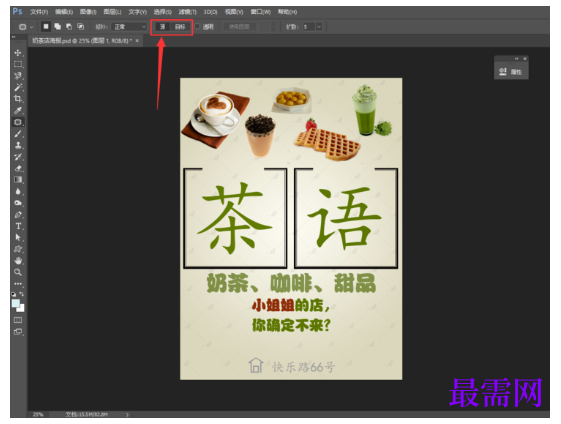Select the Brush tool
The image size is (561, 424).
(18, 134)
